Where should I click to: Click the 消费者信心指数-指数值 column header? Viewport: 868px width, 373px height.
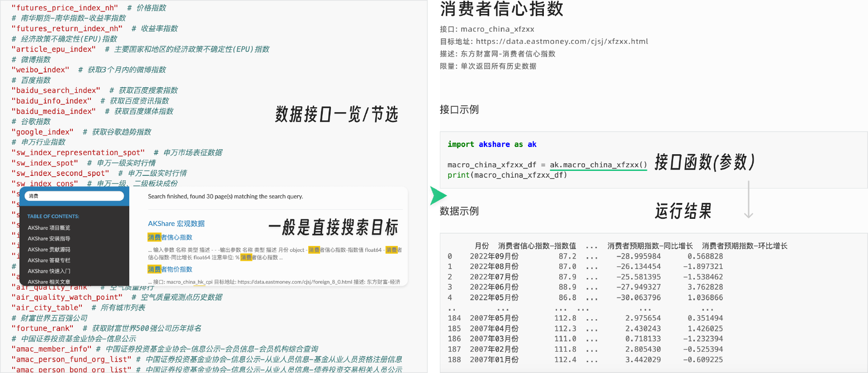(x=537, y=246)
